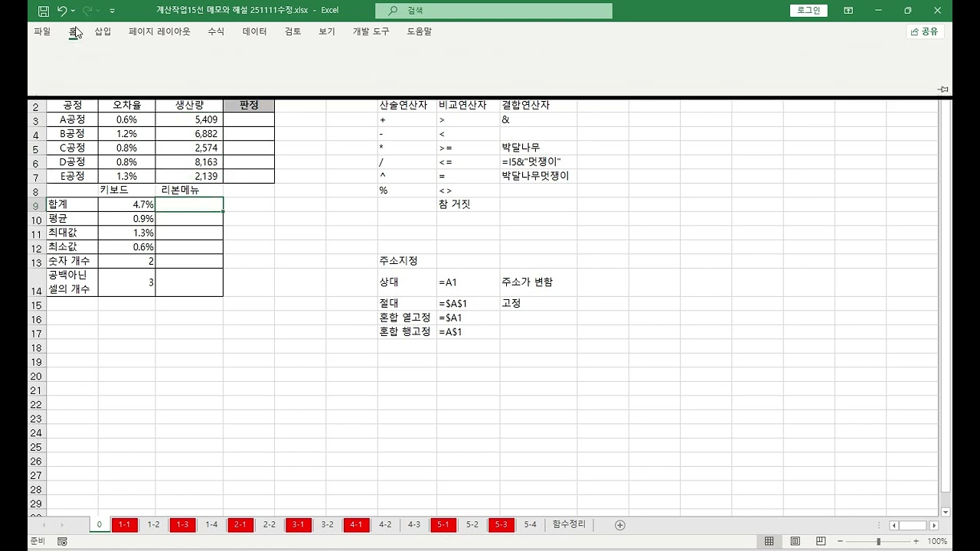Select the =I5&"멋쟁이" formula cell
This screenshot has width=980, height=551.
(x=538, y=162)
